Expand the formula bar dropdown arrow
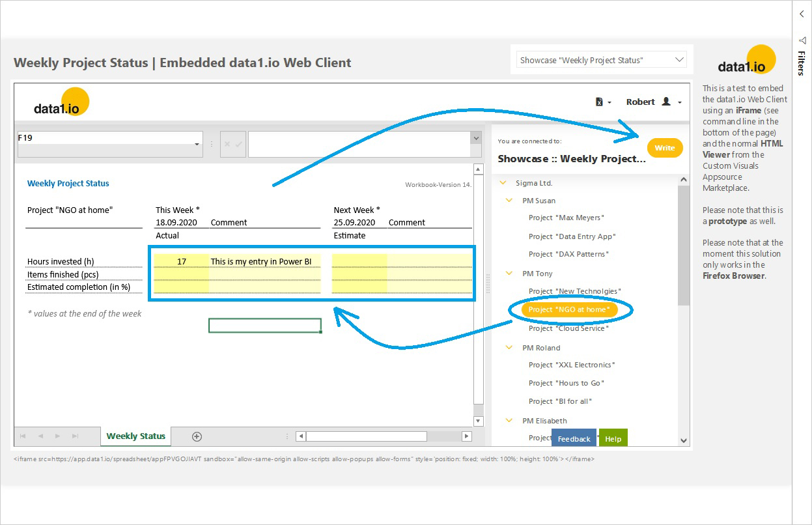812x525 pixels. click(475, 139)
